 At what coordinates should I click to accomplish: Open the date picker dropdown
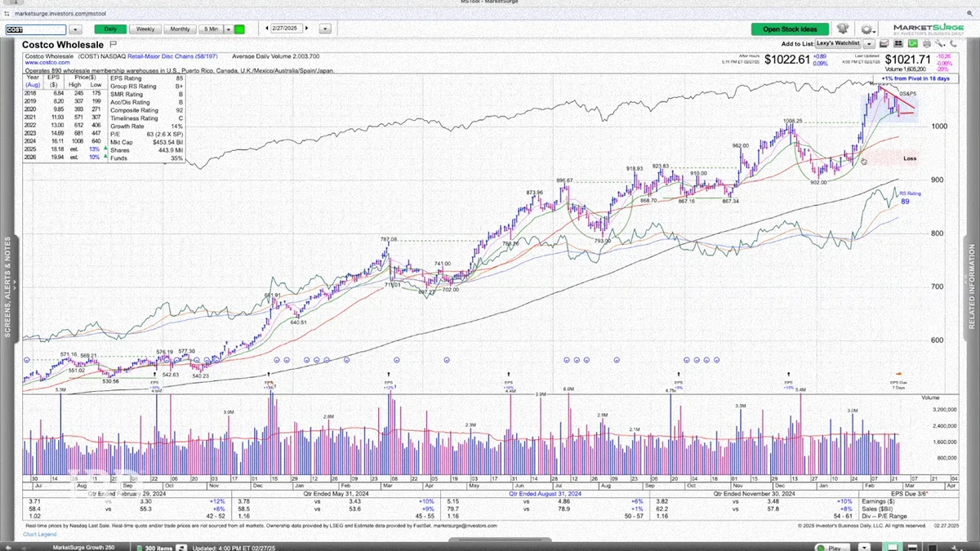(x=325, y=29)
